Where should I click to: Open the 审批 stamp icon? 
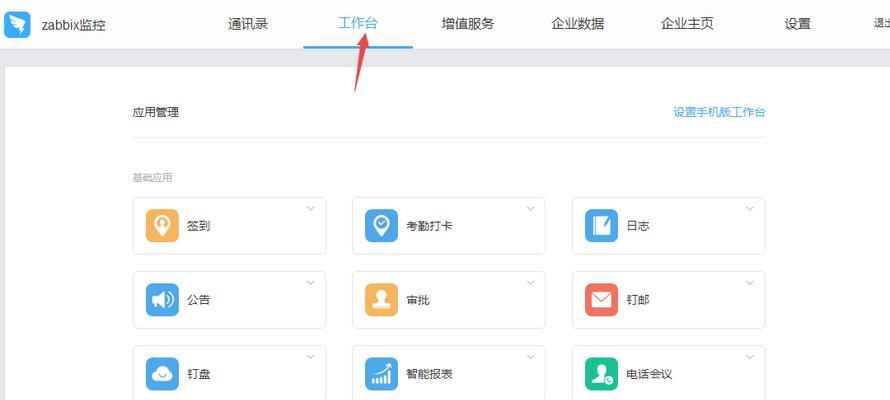click(381, 300)
